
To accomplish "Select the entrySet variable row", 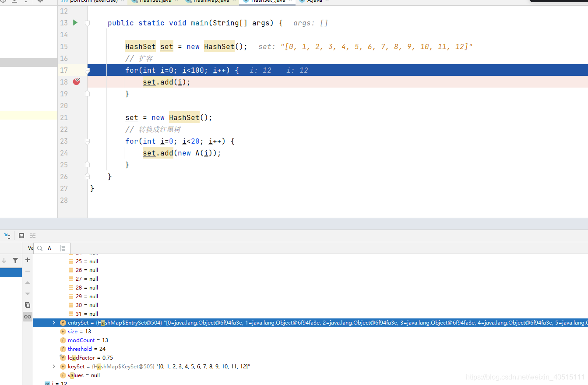I will (x=310, y=323).
